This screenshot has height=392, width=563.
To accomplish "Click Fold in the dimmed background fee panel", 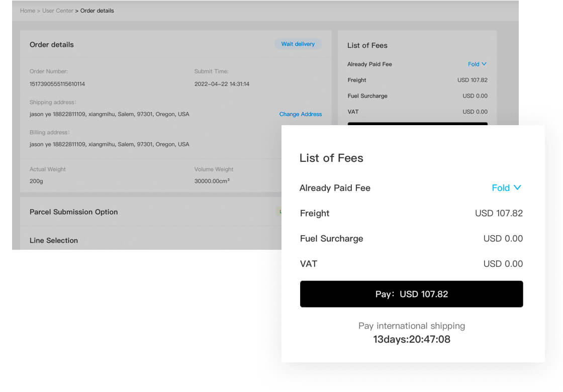I will click(x=474, y=64).
